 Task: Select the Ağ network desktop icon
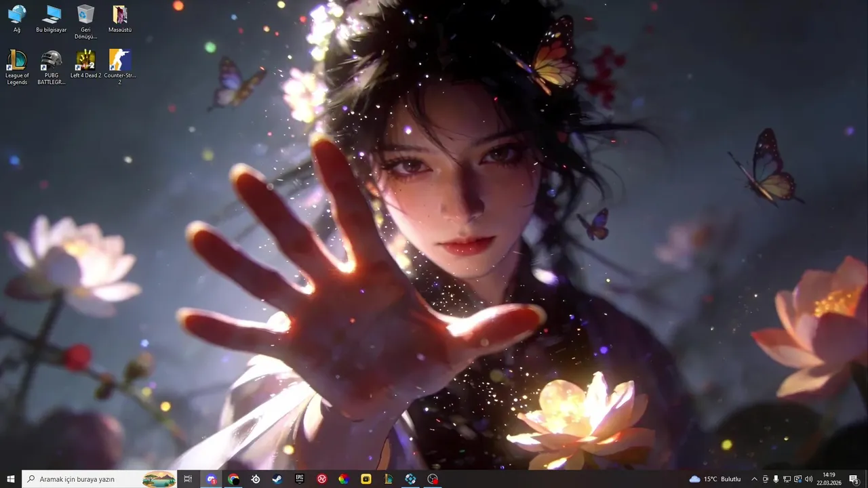point(17,18)
